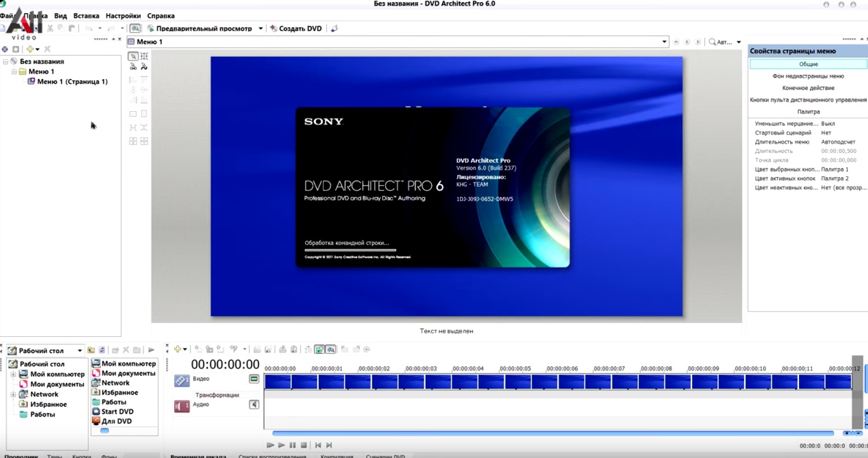
Task: Toggle the Видео track display button
Action: (254, 379)
